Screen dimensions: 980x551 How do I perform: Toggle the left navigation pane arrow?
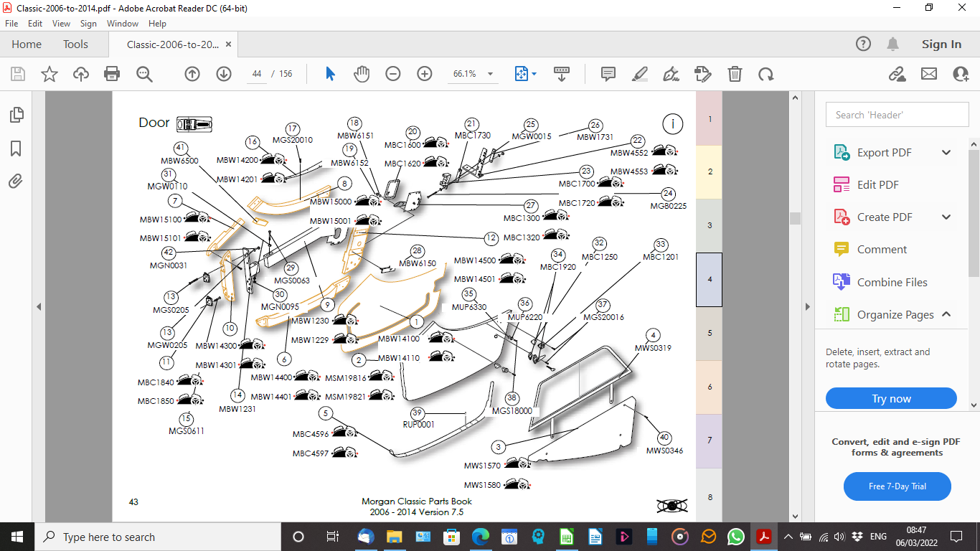[x=39, y=306]
